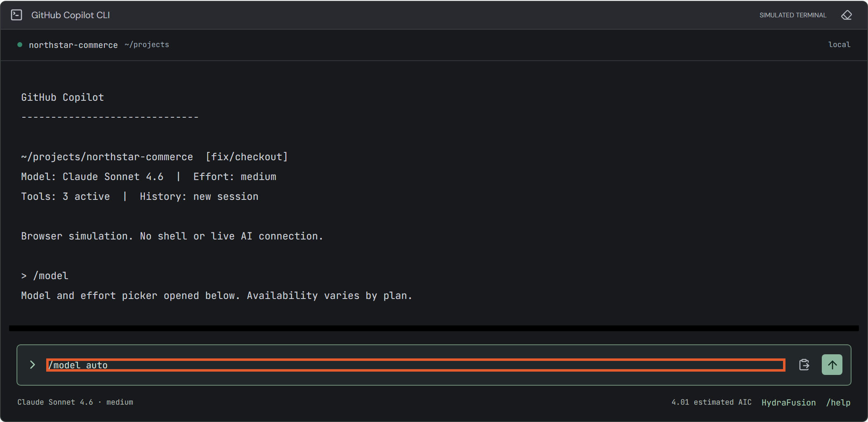The image size is (868, 422).
Task: Click the paste clipboard icon in prompt
Action: [x=804, y=365]
